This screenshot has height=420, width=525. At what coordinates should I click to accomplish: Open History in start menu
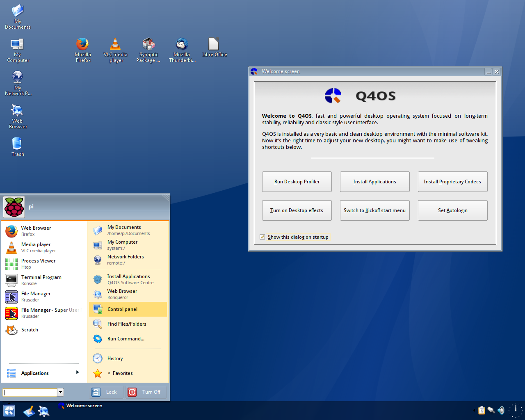click(128, 358)
